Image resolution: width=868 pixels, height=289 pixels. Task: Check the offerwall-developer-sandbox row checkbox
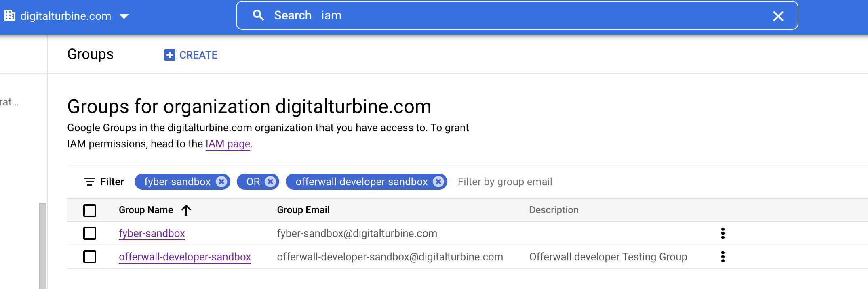90,257
